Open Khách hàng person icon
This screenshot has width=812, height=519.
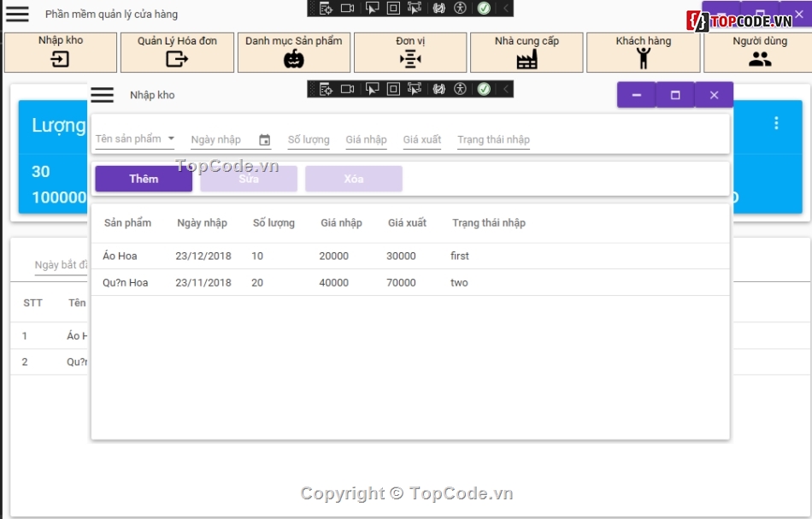[643, 58]
